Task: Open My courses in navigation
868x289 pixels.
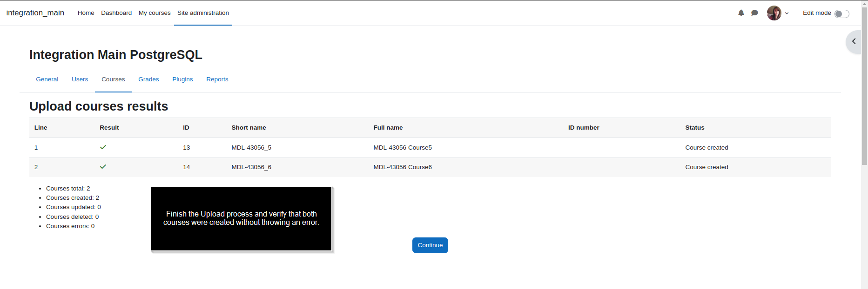Action: [155, 13]
